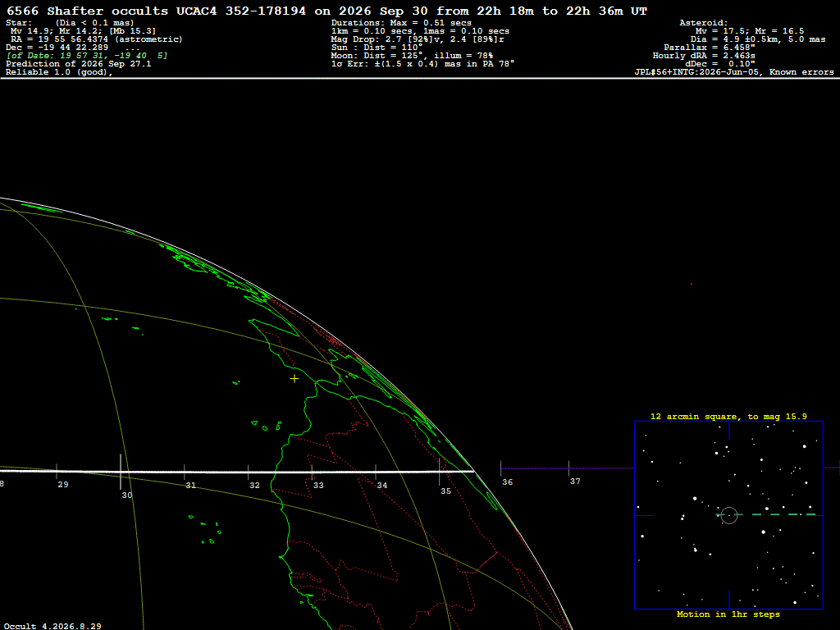Select minute 33 tick on shadow path

coord(312,472)
